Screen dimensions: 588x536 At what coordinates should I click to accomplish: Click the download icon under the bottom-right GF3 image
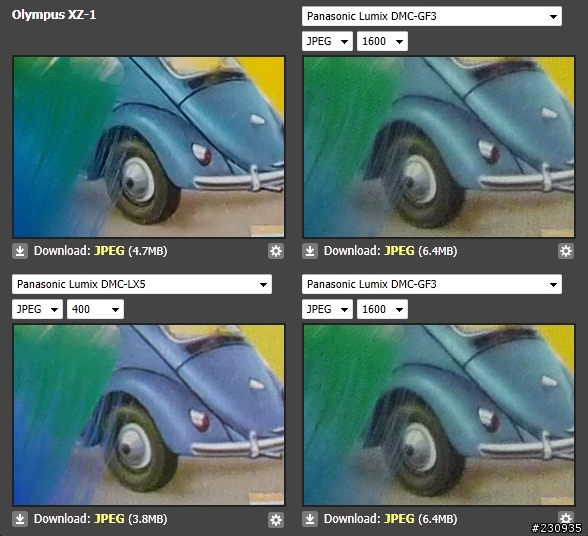310,519
